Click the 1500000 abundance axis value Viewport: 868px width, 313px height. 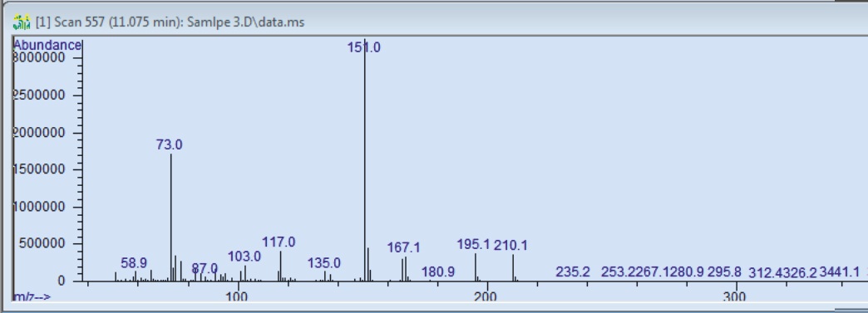coord(39,169)
